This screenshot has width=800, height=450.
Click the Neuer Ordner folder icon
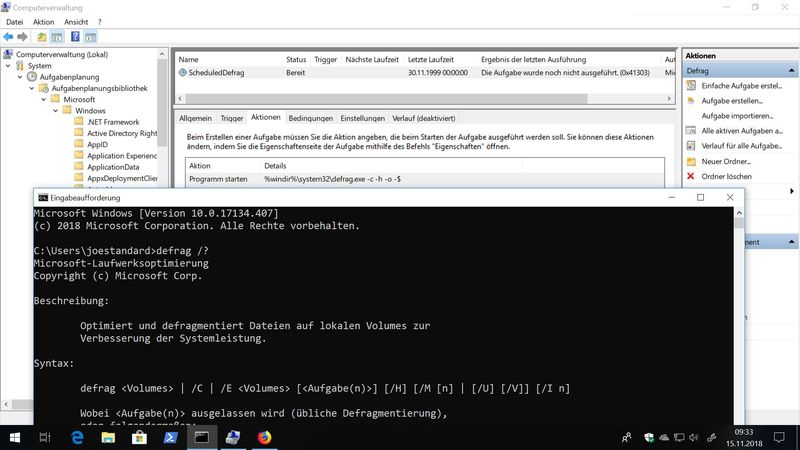point(691,161)
